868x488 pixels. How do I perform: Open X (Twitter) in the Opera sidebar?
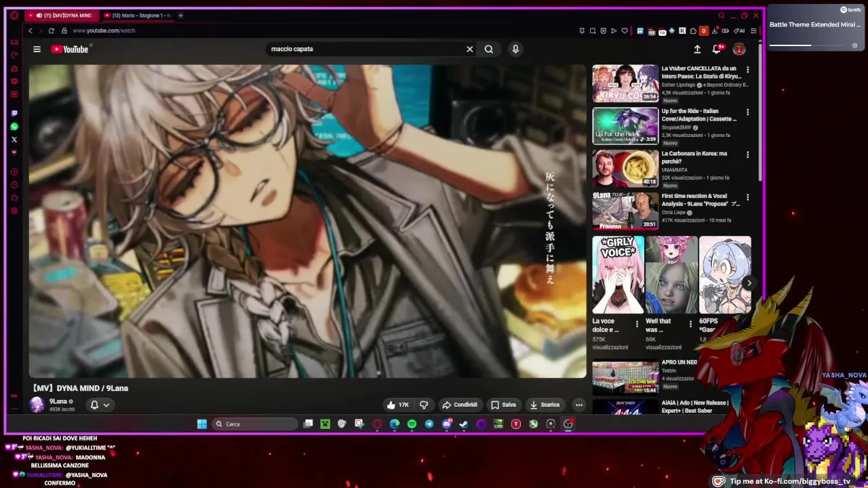14,139
